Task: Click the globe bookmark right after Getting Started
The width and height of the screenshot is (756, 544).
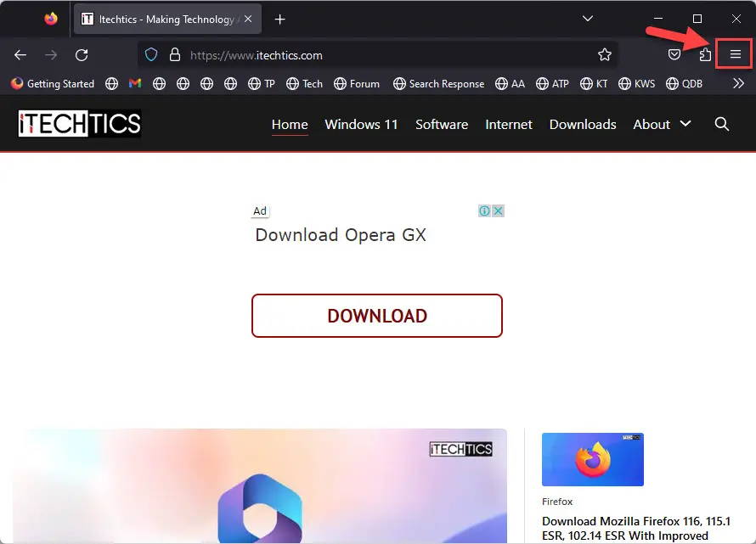Action: (x=111, y=83)
